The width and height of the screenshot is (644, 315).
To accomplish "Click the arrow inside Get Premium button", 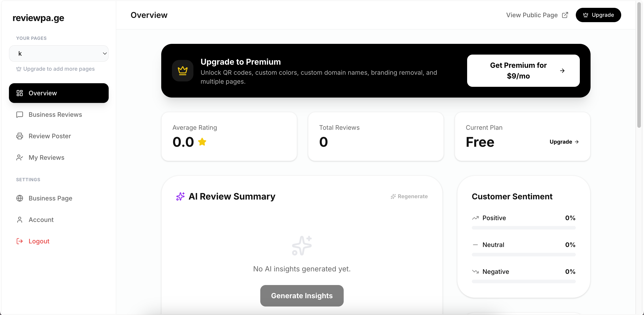I will (563, 70).
